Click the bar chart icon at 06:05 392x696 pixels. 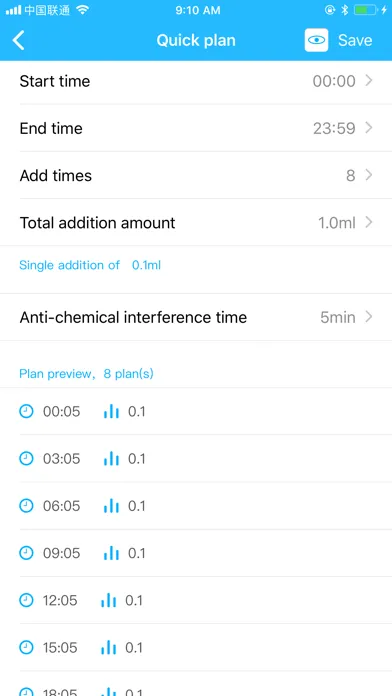pos(111,506)
